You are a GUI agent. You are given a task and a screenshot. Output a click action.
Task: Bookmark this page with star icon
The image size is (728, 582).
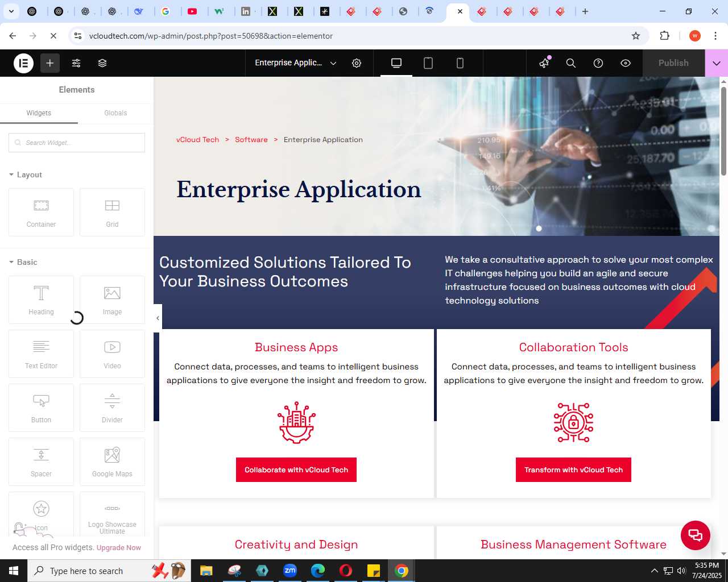[x=636, y=36]
